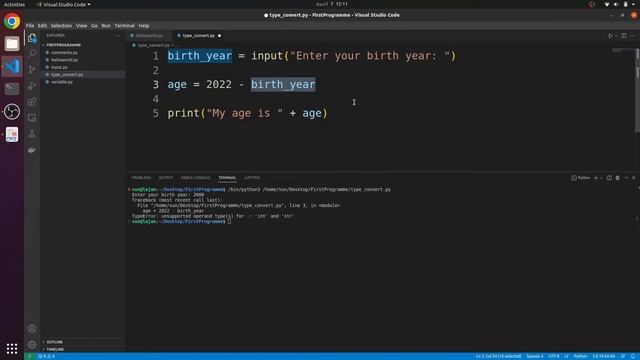Image resolution: width=640 pixels, height=360 pixels.
Task: Click the errors and warnings status indicator
Action: (x=47, y=356)
